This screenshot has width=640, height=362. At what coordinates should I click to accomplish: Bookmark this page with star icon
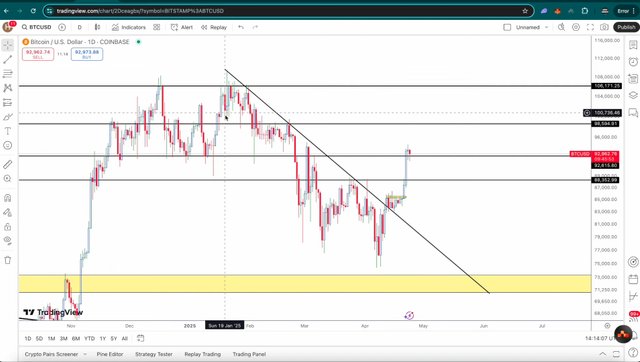click(x=525, y=11)
